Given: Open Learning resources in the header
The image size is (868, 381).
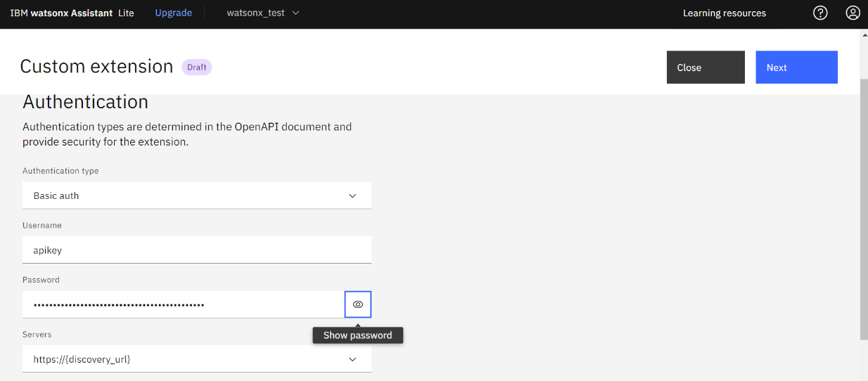Looking at the screenshot, I should tap(724, 13).
